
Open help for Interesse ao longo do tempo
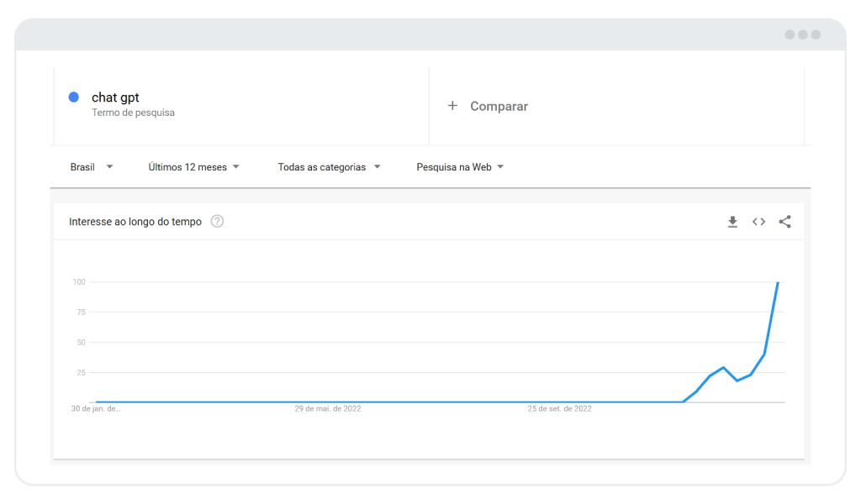(218, 222)
